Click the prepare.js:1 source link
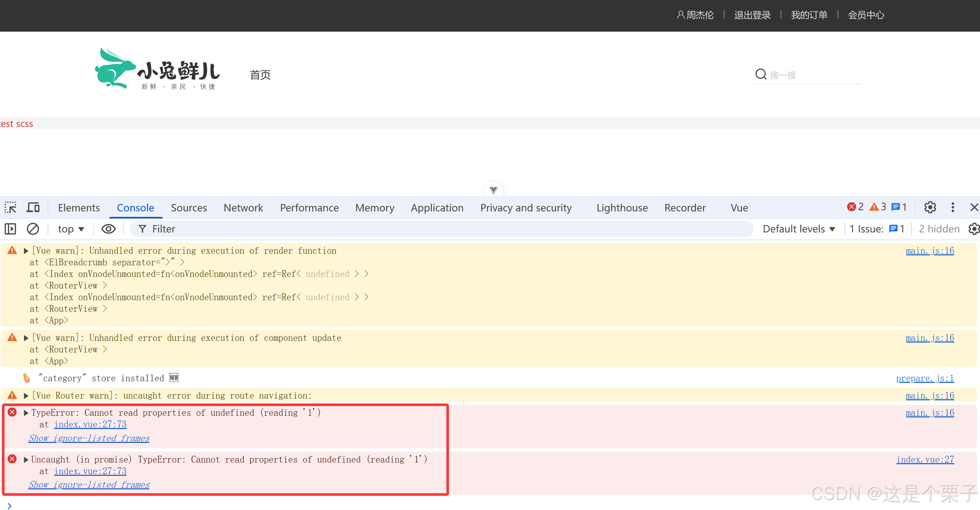The width and height of the screenshot is (980, 510). [924, 378]
